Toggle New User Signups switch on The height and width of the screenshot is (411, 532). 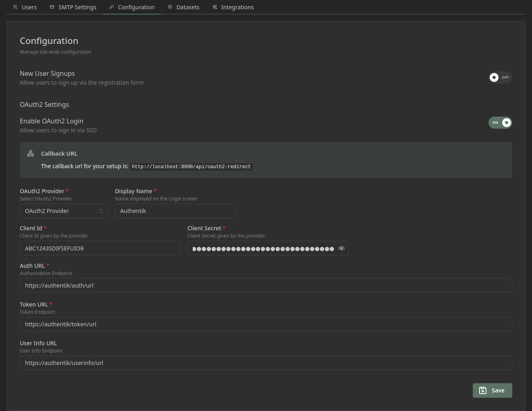pyautogui.click(x=500, y=77)
